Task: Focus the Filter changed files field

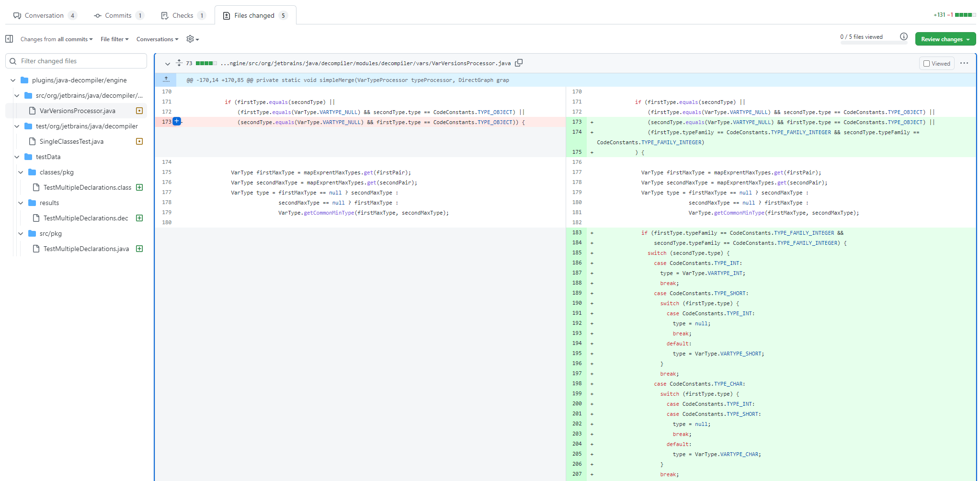Action: pos(76,61)
